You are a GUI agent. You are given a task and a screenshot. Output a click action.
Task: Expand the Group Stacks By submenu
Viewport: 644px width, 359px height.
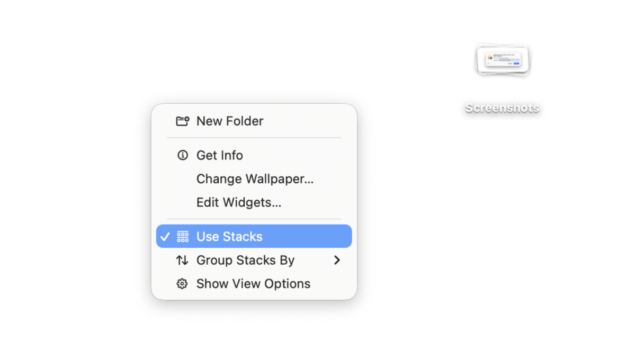(x=245, y=260)
